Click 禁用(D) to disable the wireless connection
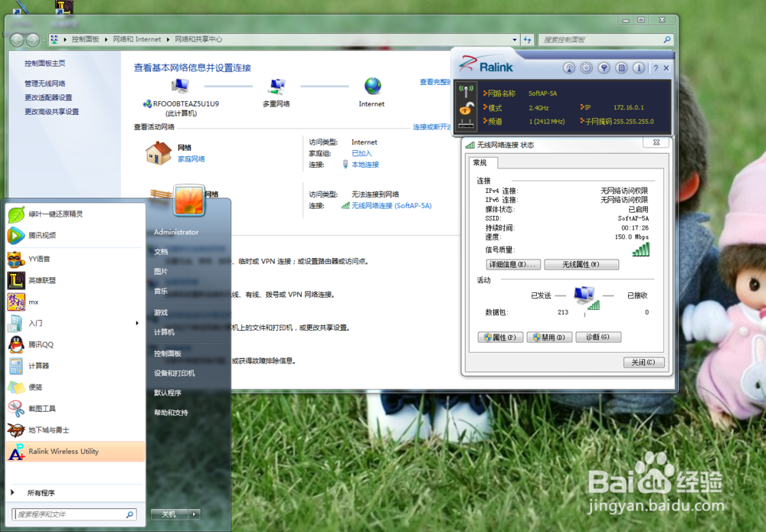Image resolution: width=766 pixels, height=532 pixels. pos(549,337)
